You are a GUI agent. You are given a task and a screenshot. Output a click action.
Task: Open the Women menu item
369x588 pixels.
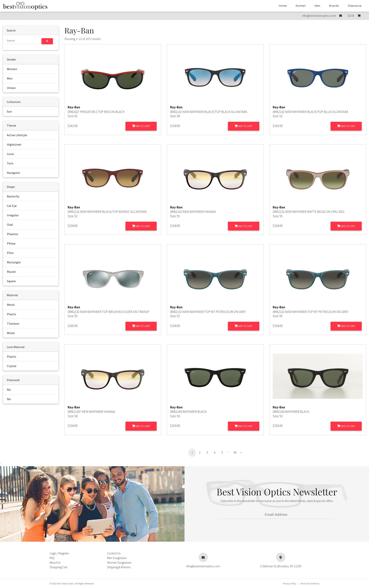300,6
